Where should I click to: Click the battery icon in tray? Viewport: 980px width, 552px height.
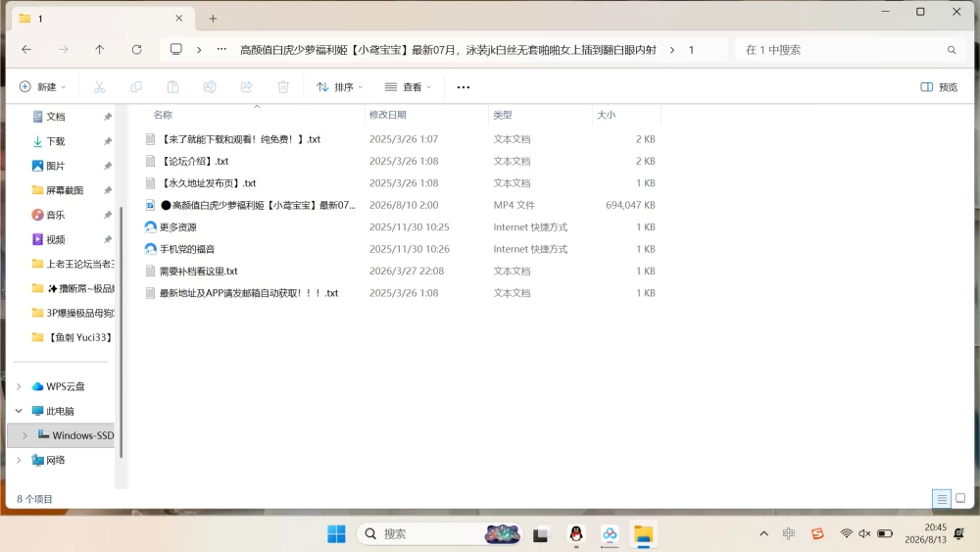point(885,533)
